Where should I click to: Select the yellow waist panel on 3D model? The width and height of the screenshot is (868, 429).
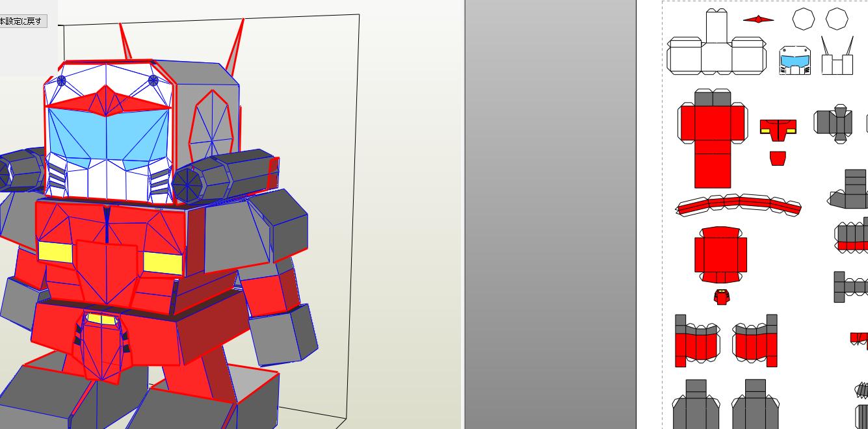tap(102, 319)
